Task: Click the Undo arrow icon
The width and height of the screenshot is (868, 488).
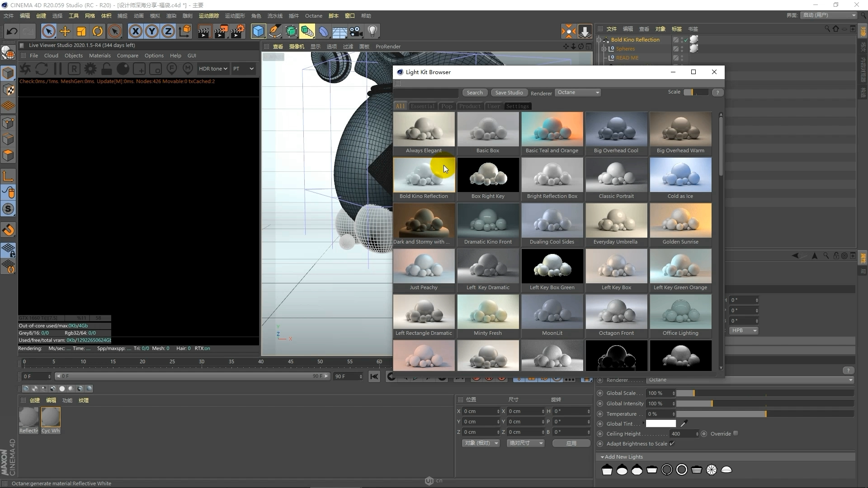Action: (x=12, y=31)
